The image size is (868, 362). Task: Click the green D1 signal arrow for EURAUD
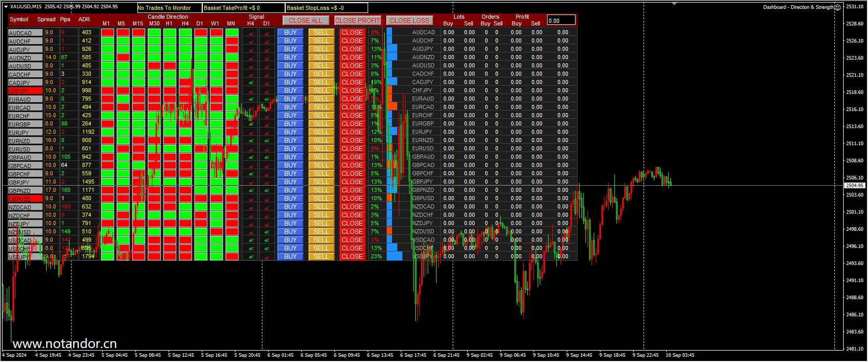pyautogui.click(x=267, y=99)
